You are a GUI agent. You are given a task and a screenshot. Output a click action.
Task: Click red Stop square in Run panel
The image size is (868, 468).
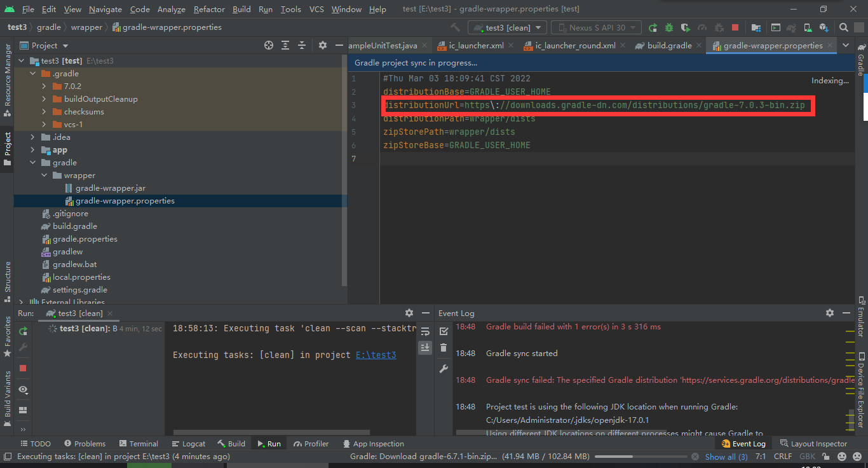(x=23, y=368)
